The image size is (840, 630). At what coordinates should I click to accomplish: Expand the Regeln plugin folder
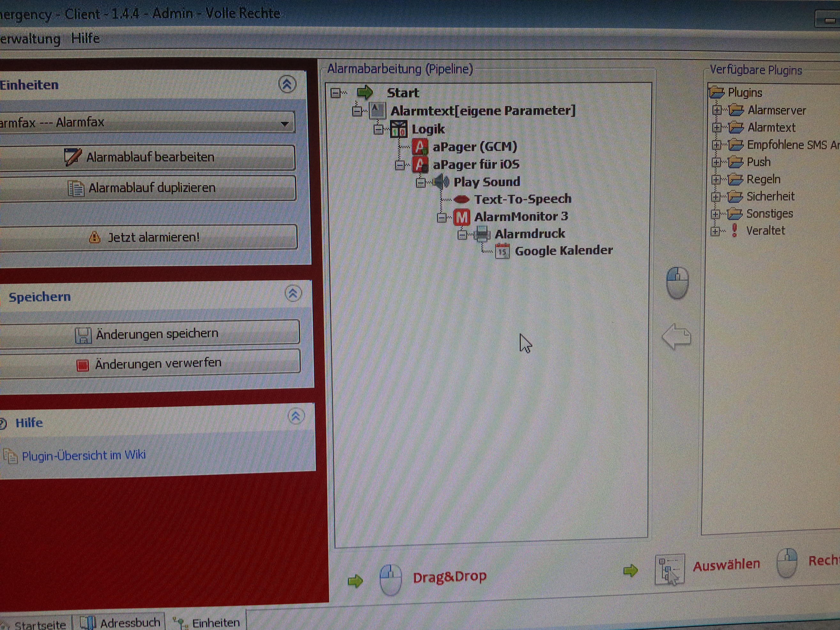[x=716, y=179]
